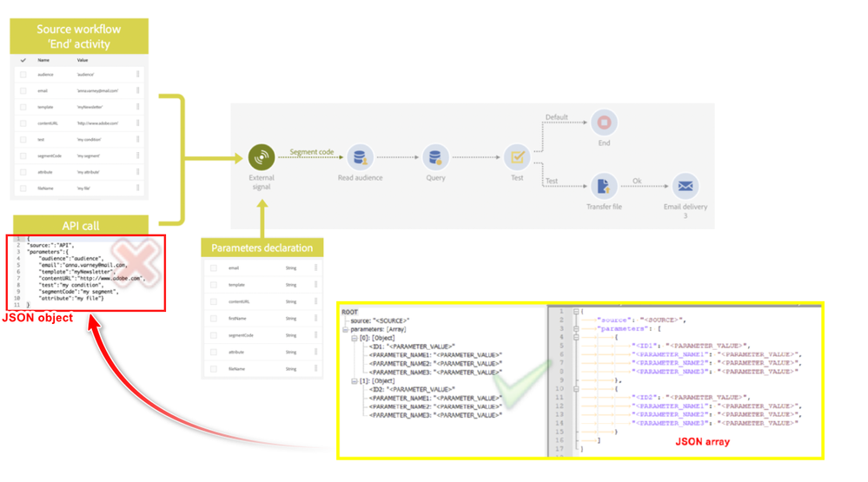
Task: Click the 'Segment code' transition label
Action: point(311,152)
